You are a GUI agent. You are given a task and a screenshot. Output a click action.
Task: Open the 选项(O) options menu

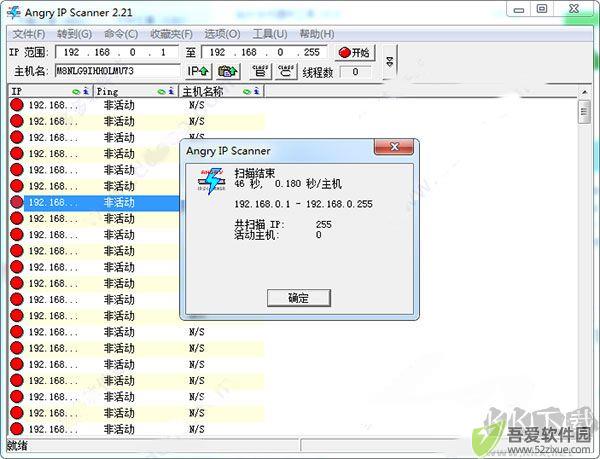point(222,34)
